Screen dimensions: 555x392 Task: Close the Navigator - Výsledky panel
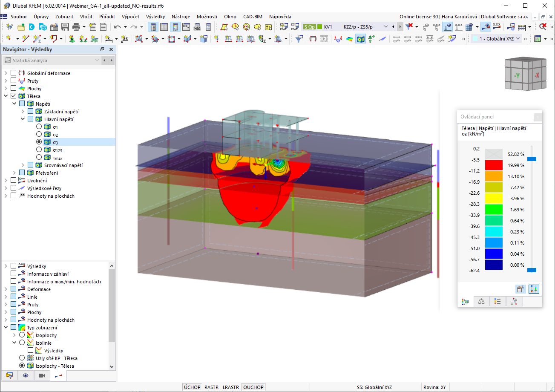tap(111, 49)
